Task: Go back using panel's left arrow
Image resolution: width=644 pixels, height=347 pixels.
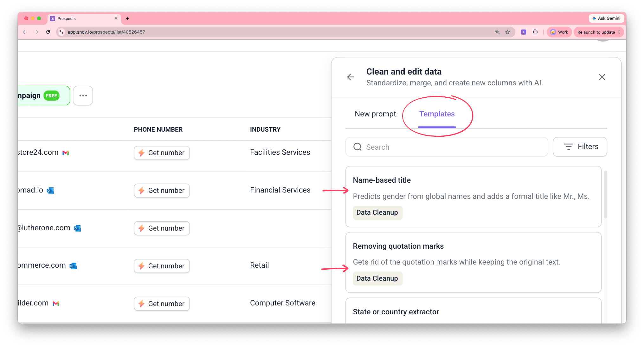Action: (351, 77)
